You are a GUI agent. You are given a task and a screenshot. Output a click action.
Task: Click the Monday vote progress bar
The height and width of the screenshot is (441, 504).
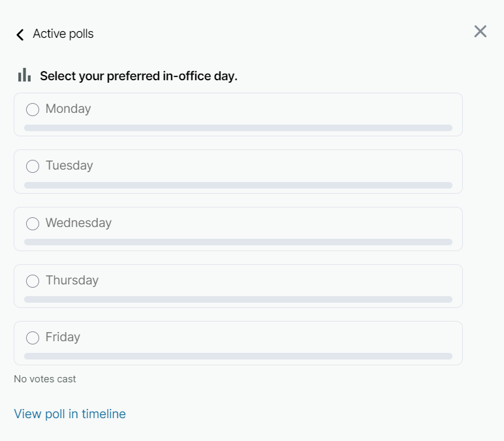click(238, 128)
